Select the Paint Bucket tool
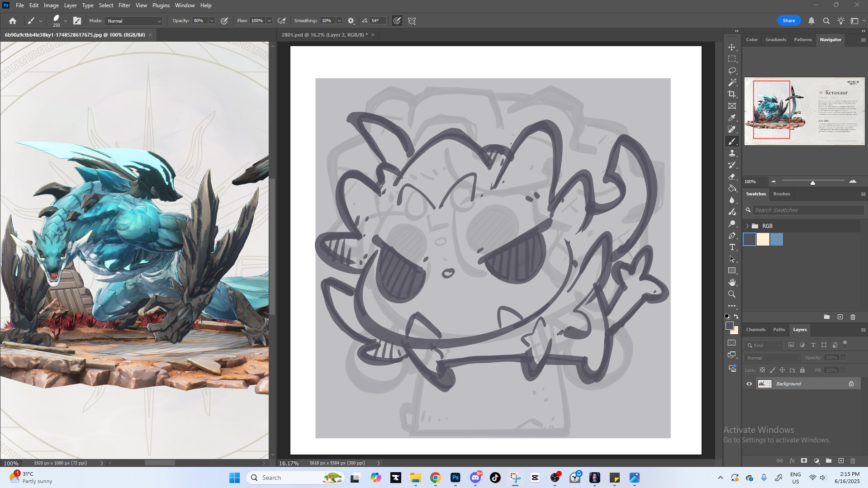 pyautogui.click(x=732, y=189)
